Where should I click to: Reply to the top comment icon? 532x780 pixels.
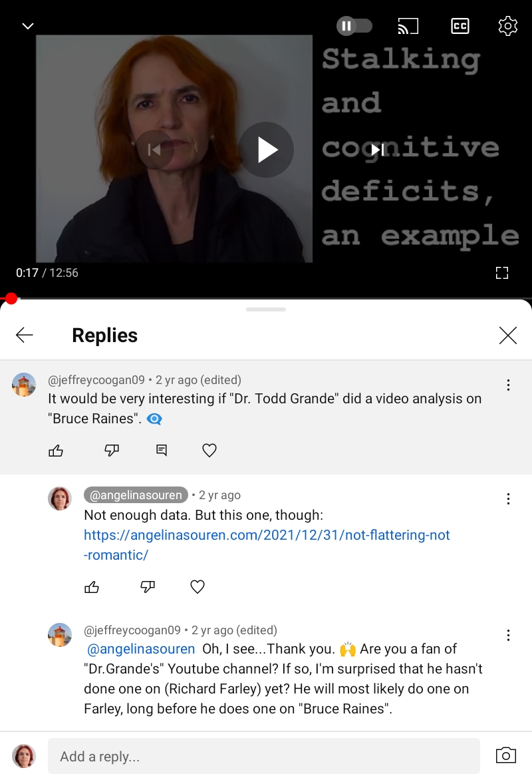point(162,451)
